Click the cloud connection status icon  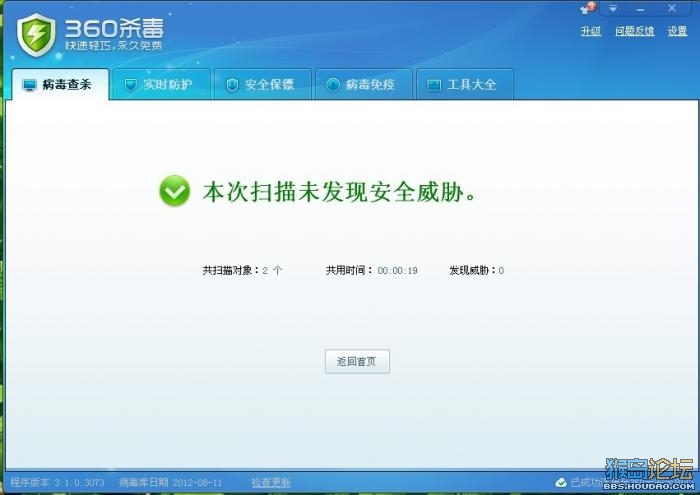(x=561, y=483)
